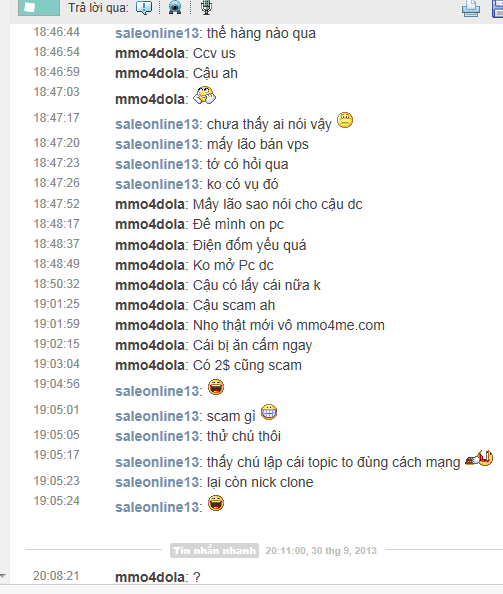Reply via microphone voice icon

click(206, 7)
